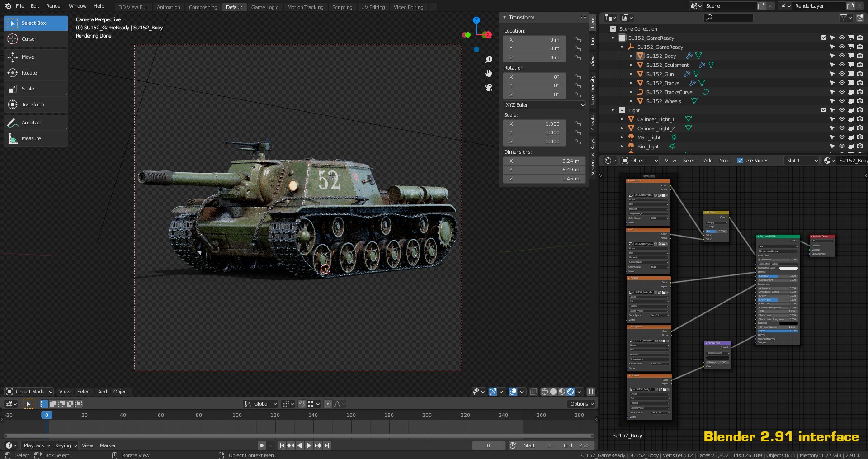Open the Tool sidebar tab

pos(593,42)
